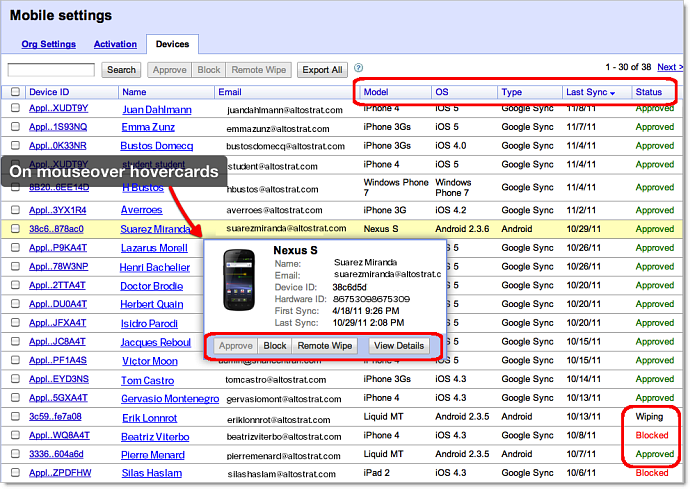Focus the device search text field
690x489 pixels.
51,70
